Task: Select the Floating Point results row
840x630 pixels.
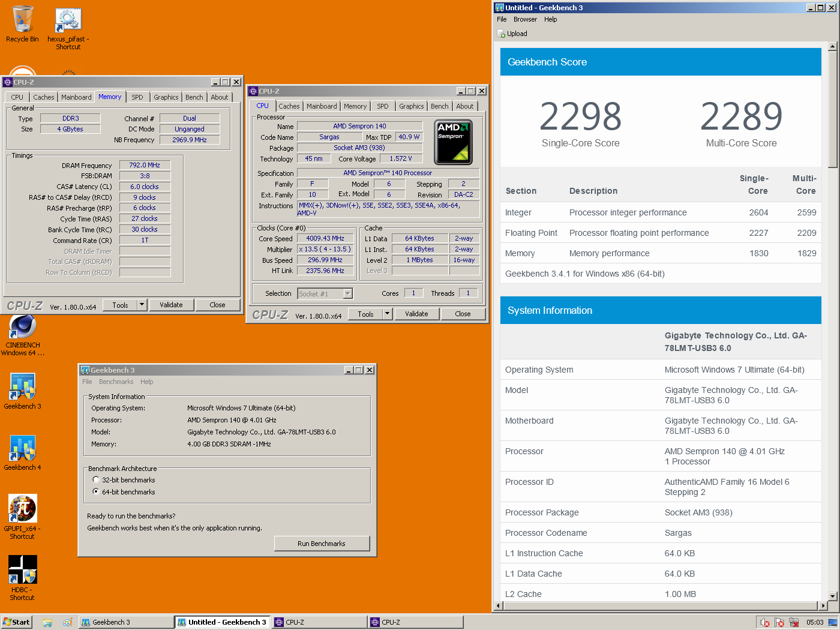Action: pos(661,233)
